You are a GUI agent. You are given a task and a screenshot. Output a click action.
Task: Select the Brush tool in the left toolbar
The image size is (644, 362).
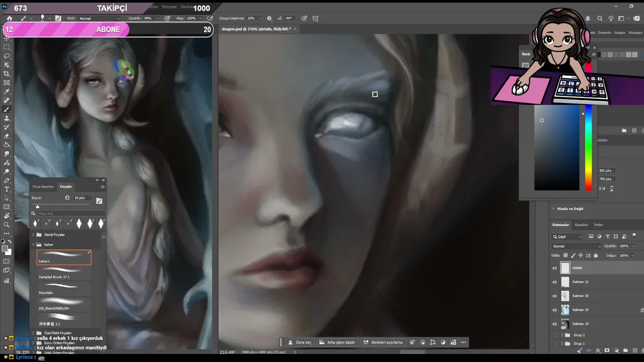tap(7, 109)
